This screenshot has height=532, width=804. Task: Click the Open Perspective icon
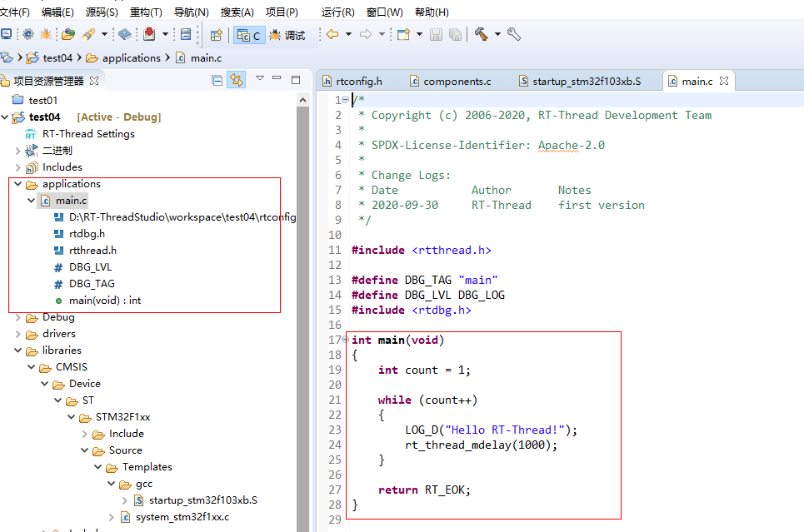coord(217,35)
